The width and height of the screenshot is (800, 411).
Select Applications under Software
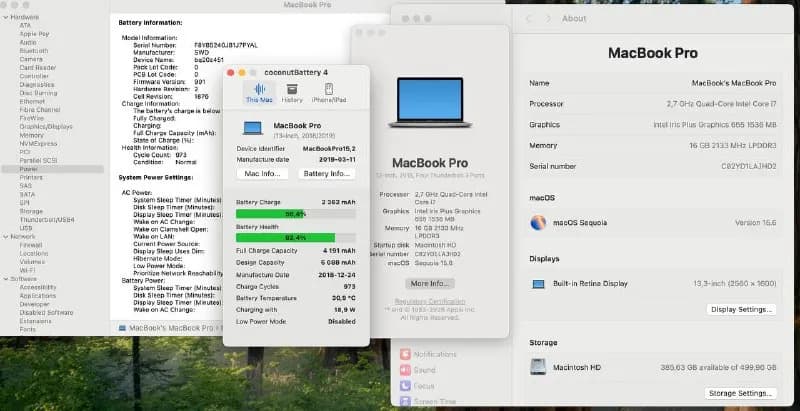pos(38,296)
